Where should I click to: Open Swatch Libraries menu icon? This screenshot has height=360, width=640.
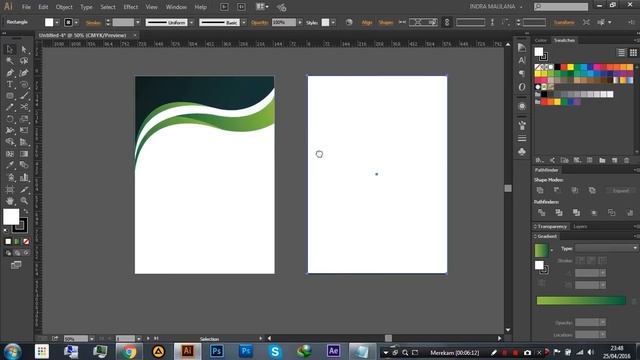point(539,160)
